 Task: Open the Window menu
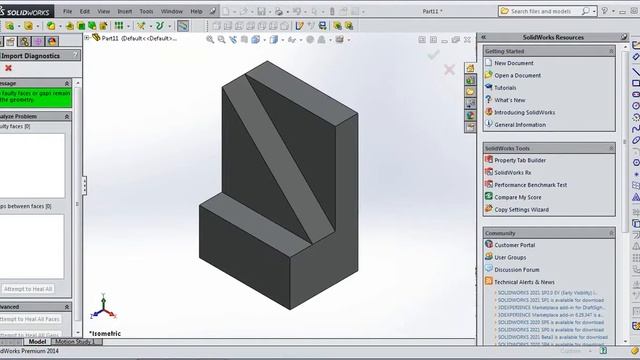(x=171, y=11)
